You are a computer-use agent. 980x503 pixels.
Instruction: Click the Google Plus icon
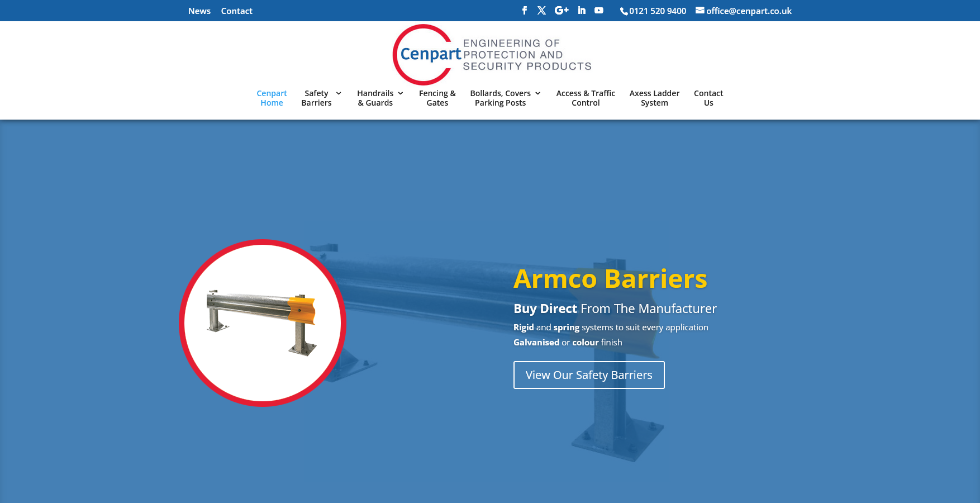point(562,11)
